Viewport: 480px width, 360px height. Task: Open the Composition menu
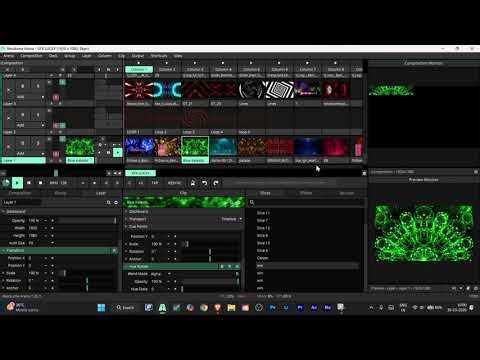[31, 56]
